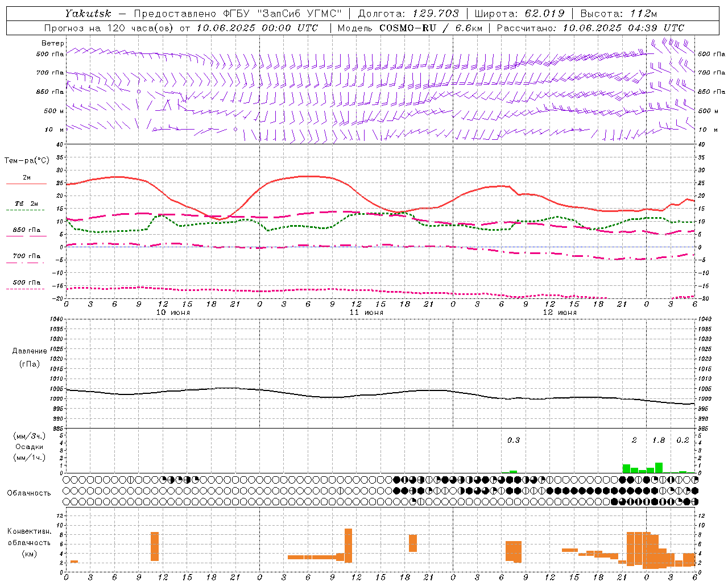Click the 'Тем-ра(°C)' temperature panel label

27,161
